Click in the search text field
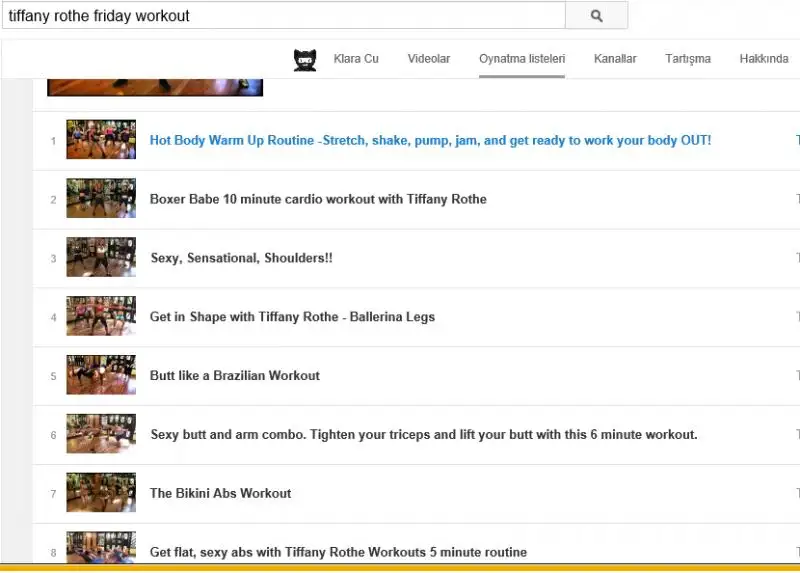 (x=283, y=16)
